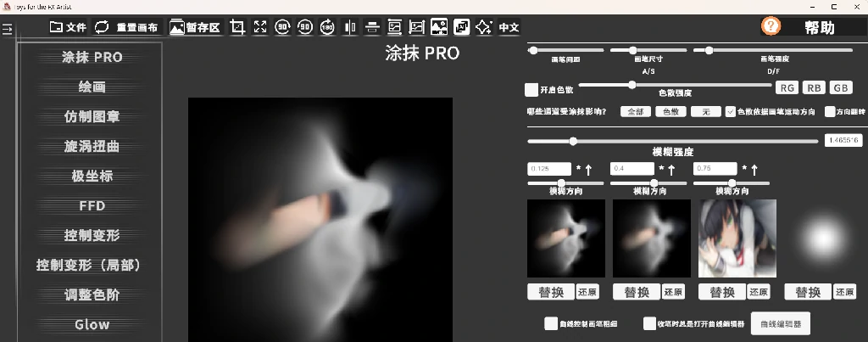This screenshot has width=868, height=342.
Task: Click the sparkle effect icon beside 中文
Action: pyautogui.click(x=483, y=27)
